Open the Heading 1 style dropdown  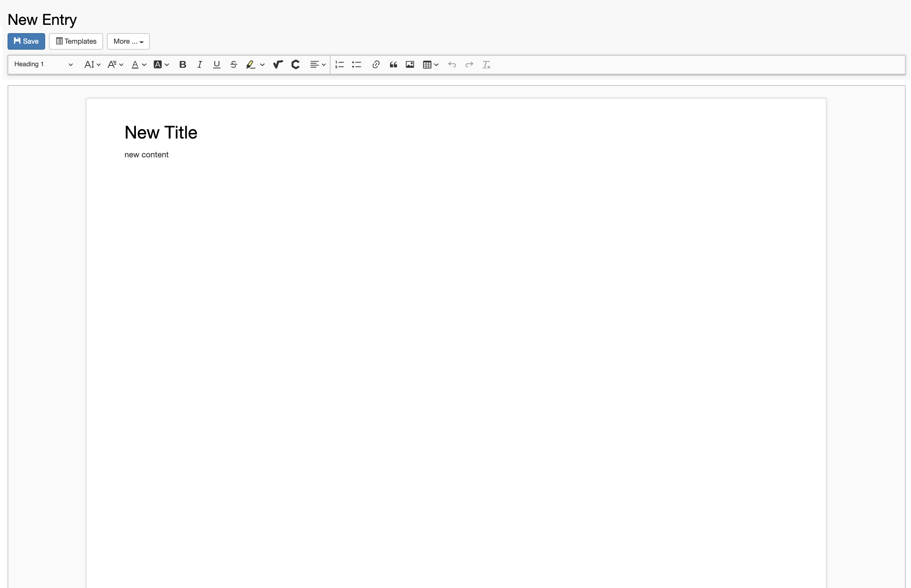(43, 64)
